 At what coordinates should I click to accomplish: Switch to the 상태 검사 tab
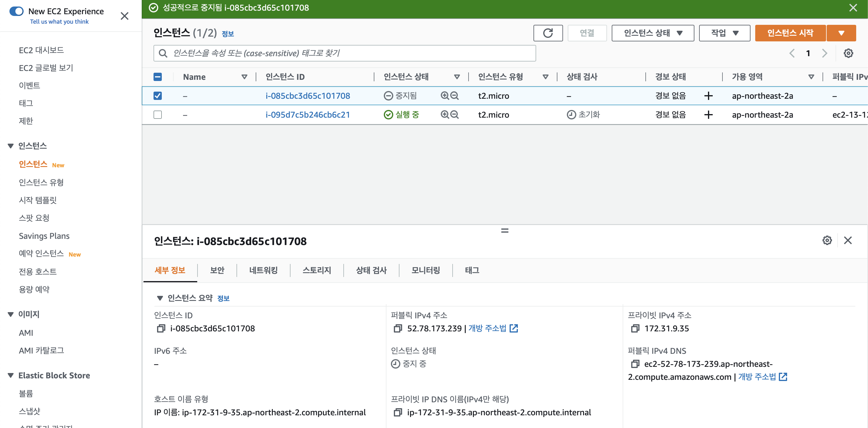click(x=371, y=270)
